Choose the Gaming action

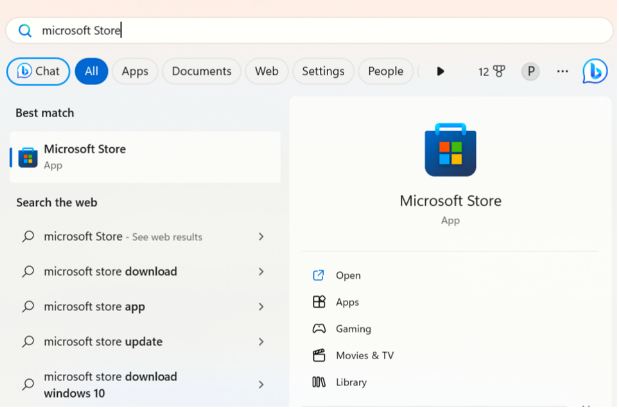click(x=353, y=329)
